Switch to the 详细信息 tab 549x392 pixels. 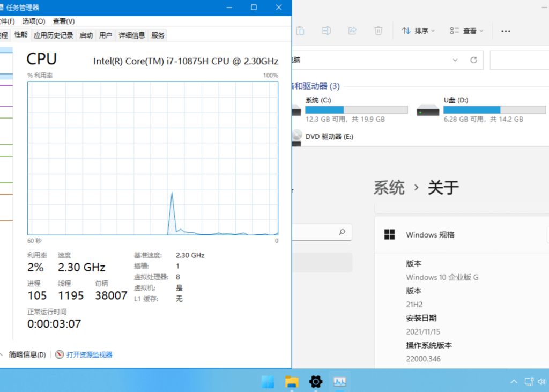tap(132, 35)
